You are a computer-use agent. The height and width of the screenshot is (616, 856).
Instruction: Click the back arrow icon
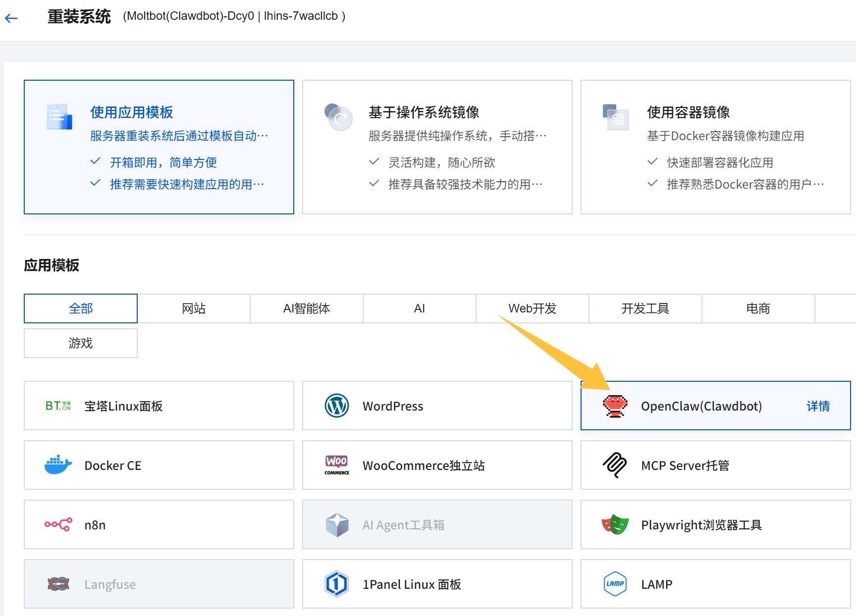(x=11, y=18)
